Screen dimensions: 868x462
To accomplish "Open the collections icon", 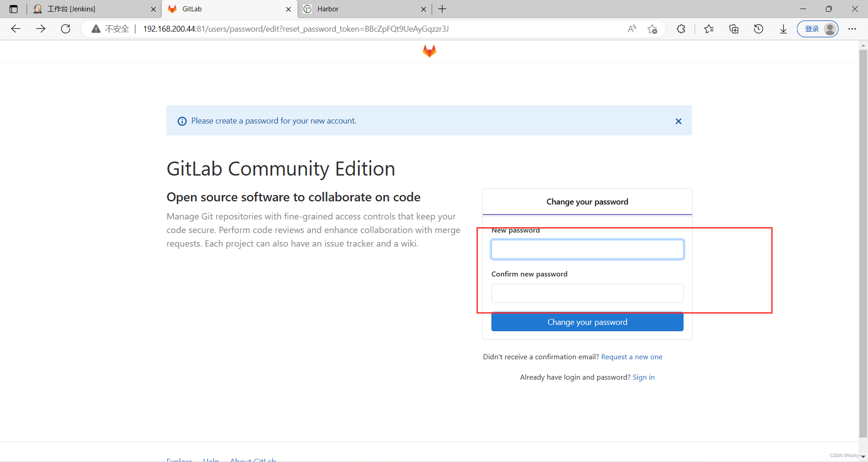I will (734, 29).
